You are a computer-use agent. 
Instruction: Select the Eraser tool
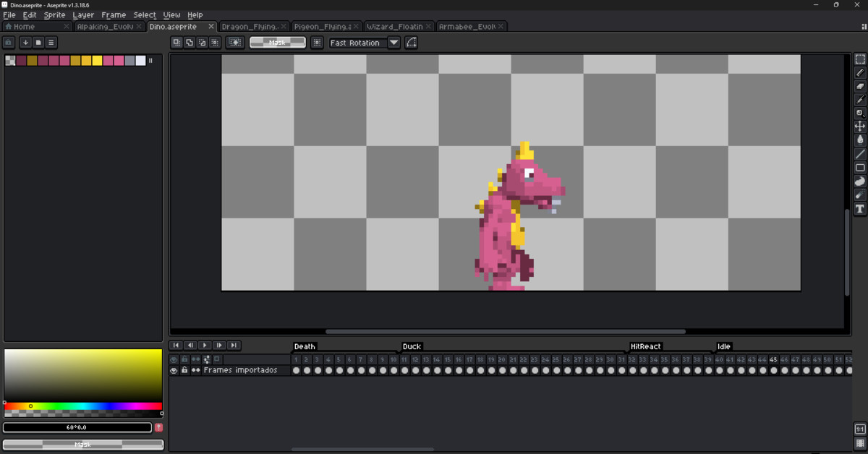pos(860,87)
